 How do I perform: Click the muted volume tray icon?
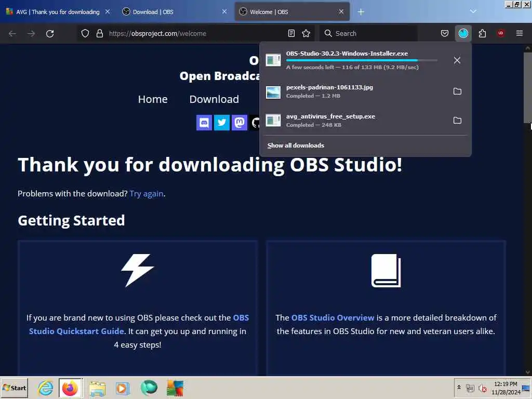coord(482,388)
